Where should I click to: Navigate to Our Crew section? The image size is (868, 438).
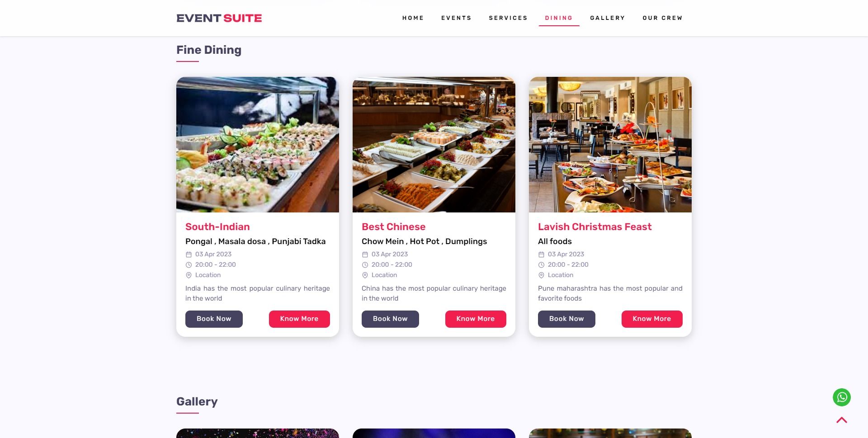pos(662,18)
